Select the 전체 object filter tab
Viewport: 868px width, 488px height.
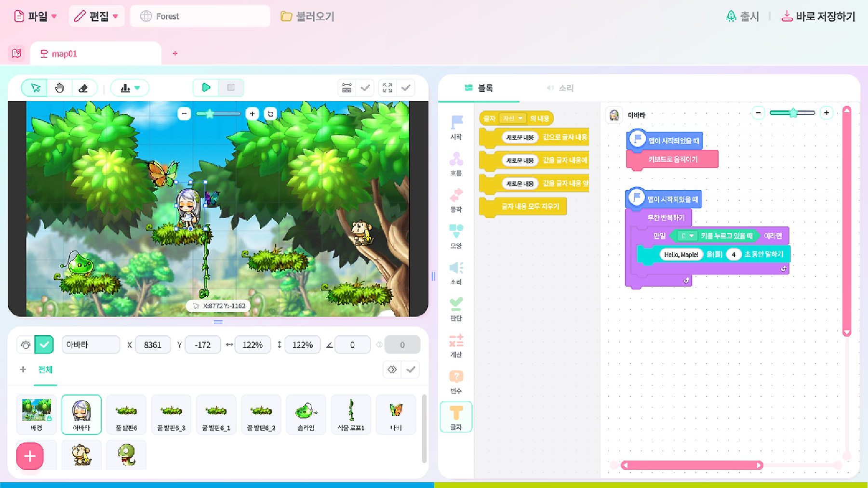tap(45, 369)
